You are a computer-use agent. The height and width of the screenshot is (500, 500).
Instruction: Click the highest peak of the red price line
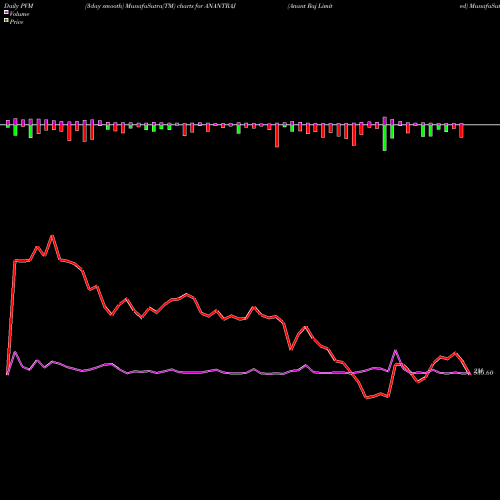(52, 236)
